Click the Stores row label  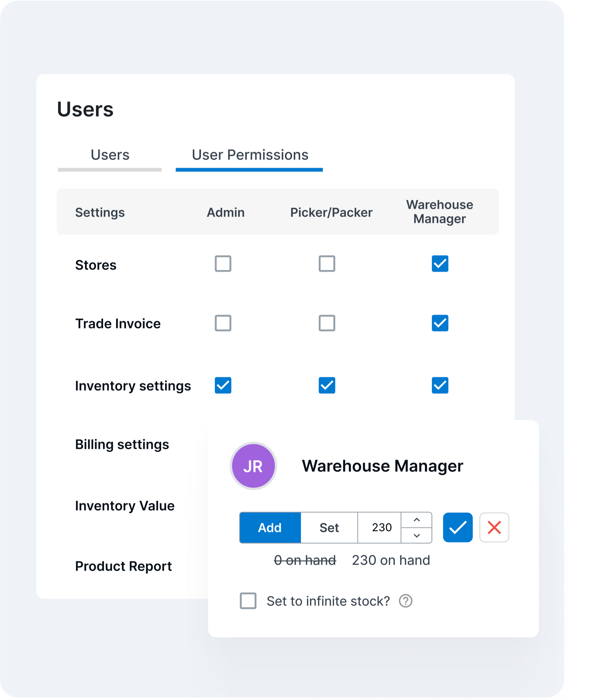tap(96, 265)
